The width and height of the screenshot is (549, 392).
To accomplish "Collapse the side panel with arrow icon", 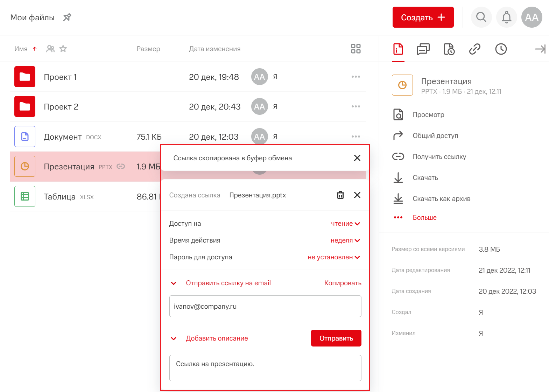I will [x=540, y=49].
